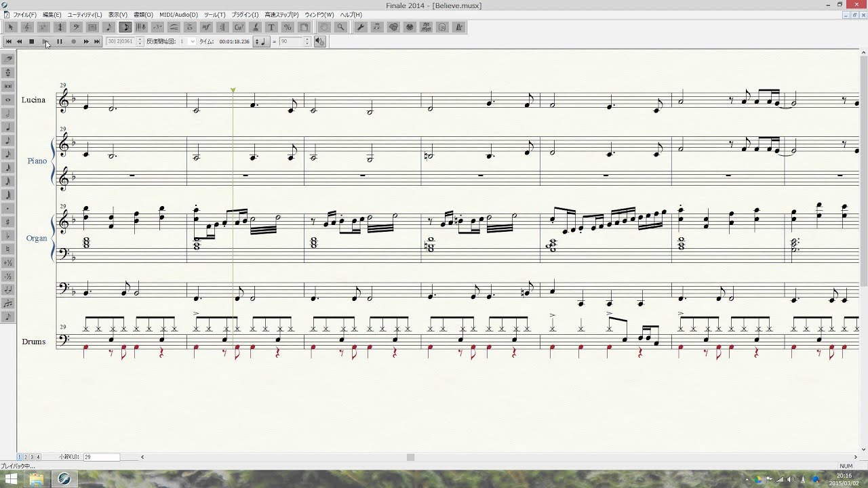
Task: Click the fast-forward button
Action: [x=86, y=41]
